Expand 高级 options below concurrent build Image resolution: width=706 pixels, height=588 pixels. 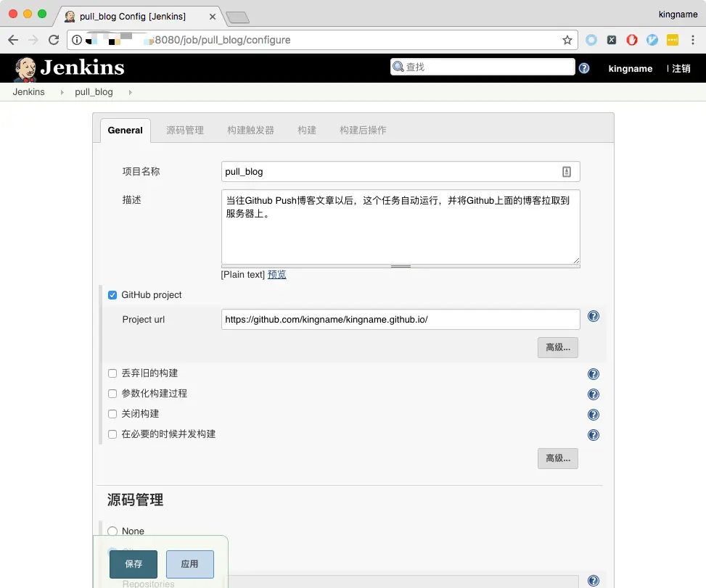[558, 458]
